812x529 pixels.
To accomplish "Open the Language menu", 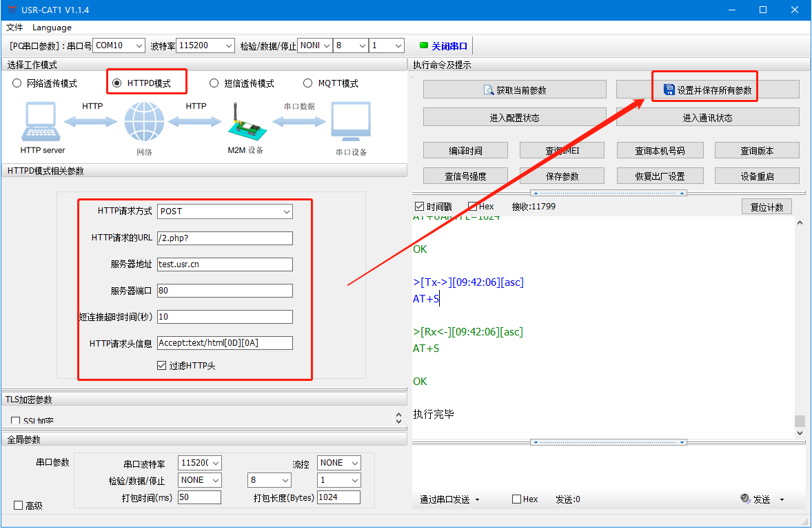I will point(52,28).
